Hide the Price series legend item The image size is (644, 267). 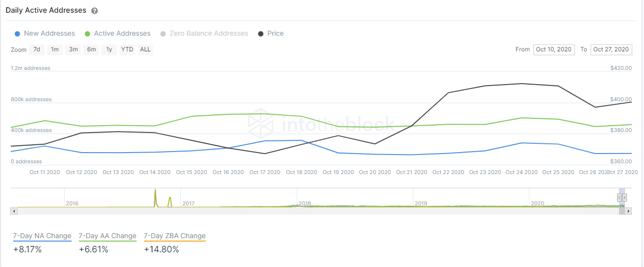[x=271, y=34]
